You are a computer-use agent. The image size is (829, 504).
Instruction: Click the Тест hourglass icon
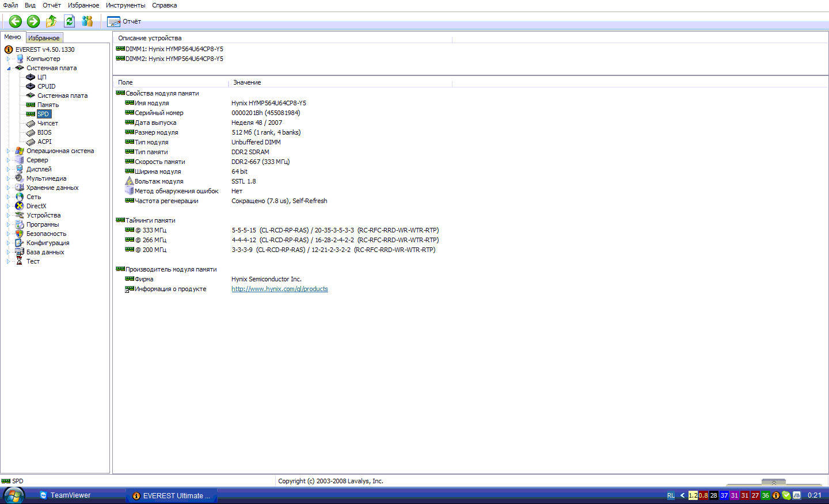pyautogui.click(x=20, y=261)
